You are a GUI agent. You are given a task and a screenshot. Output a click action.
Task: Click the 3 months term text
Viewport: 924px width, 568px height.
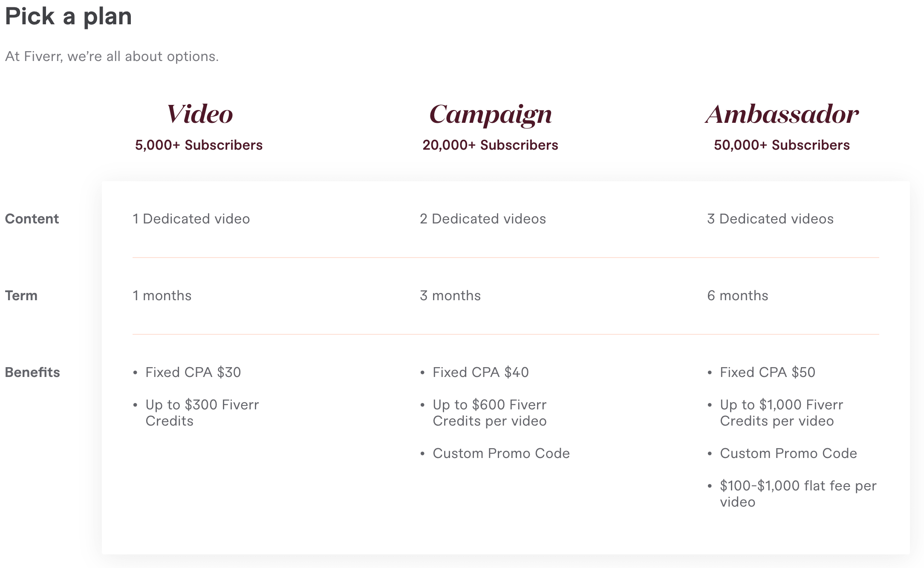coord(450,296)
